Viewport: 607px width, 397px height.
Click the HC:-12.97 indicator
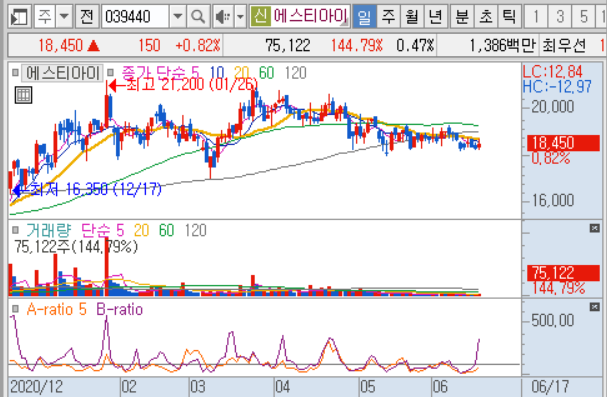[557, 86]
